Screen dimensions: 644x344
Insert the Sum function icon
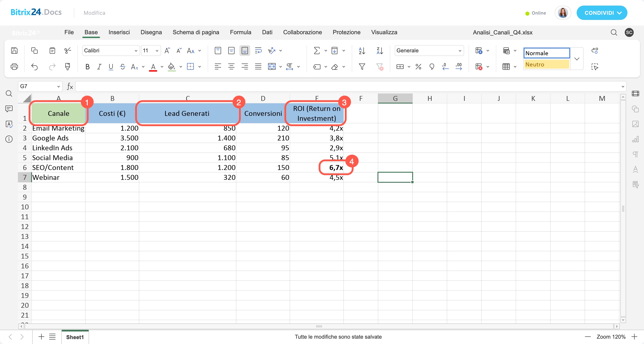[x=317, y=51]
